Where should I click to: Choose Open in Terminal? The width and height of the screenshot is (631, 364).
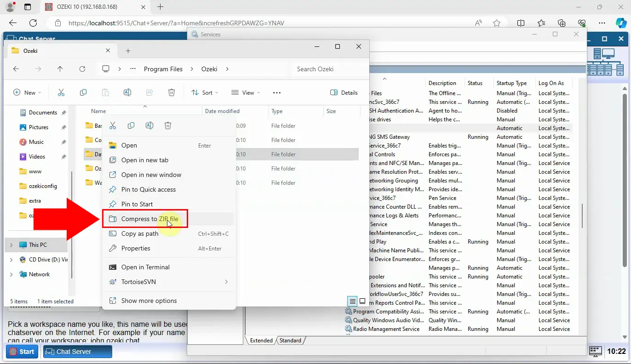click(169, 267)
